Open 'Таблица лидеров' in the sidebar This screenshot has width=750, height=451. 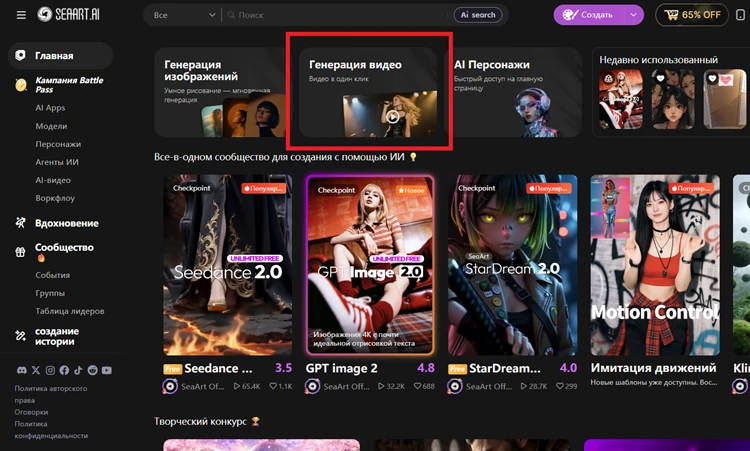(70, 311)
